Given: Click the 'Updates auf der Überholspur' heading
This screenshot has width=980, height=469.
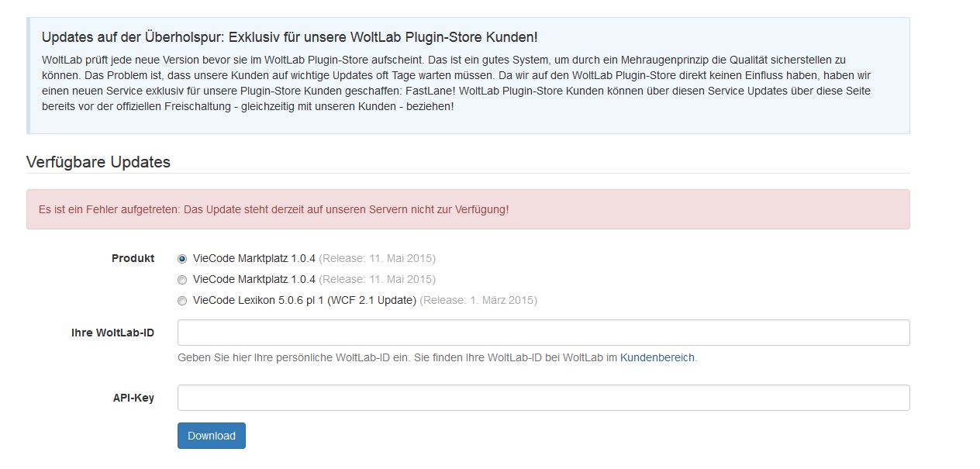Looking at the screenshot, I should click(289, 37).
